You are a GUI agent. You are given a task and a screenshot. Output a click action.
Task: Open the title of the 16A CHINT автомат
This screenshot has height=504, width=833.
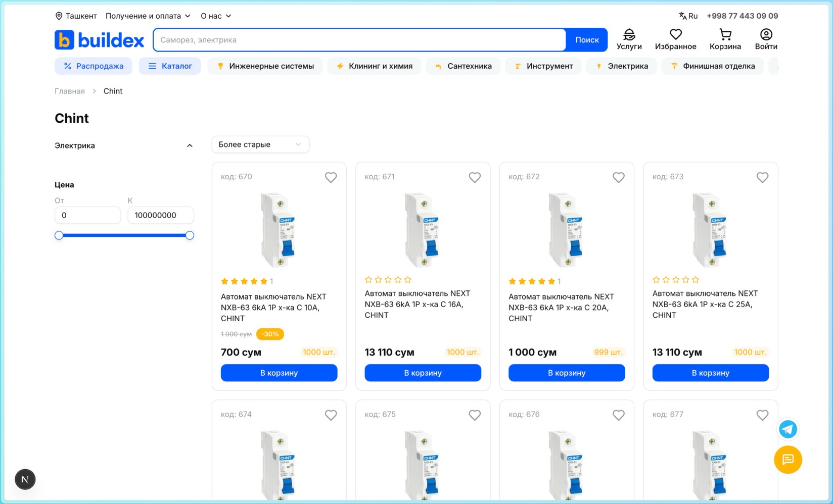pyautogui.click(x=418, y=305)
